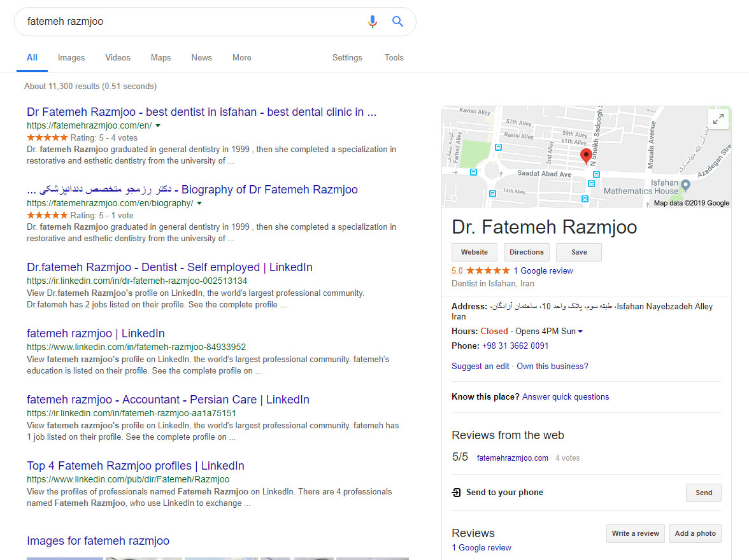Viewport: 749px width, 560px height.
Task: Click the red location pin on the map
Action: click(x=586, y=156)
